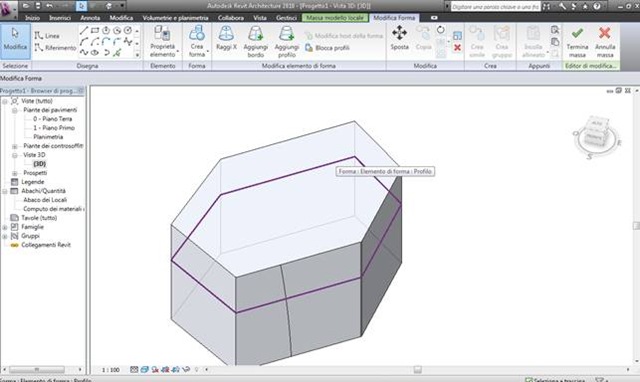Select Tavole (tutto) item

39,218
